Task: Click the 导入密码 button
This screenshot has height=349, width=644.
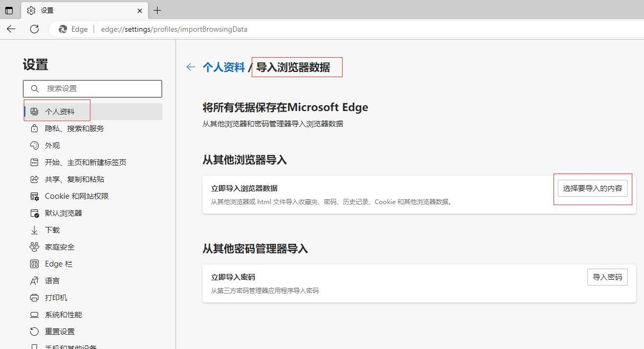Action: 607,277
